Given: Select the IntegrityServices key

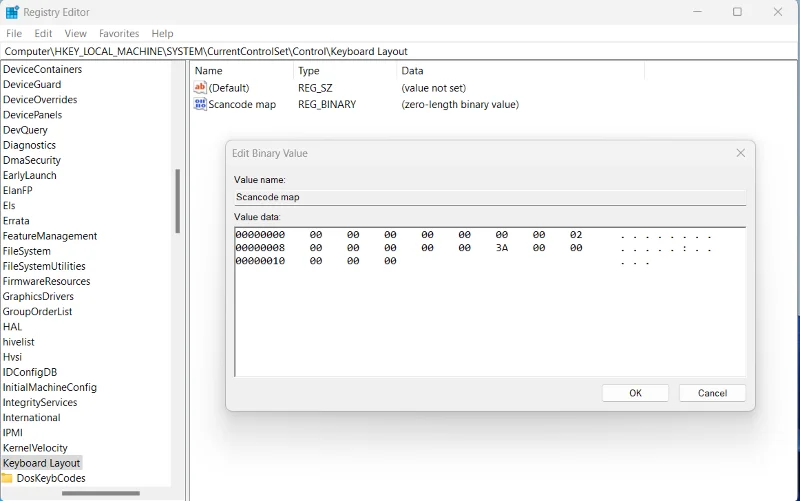Looking at the screenshot, I should coord(40,403).
